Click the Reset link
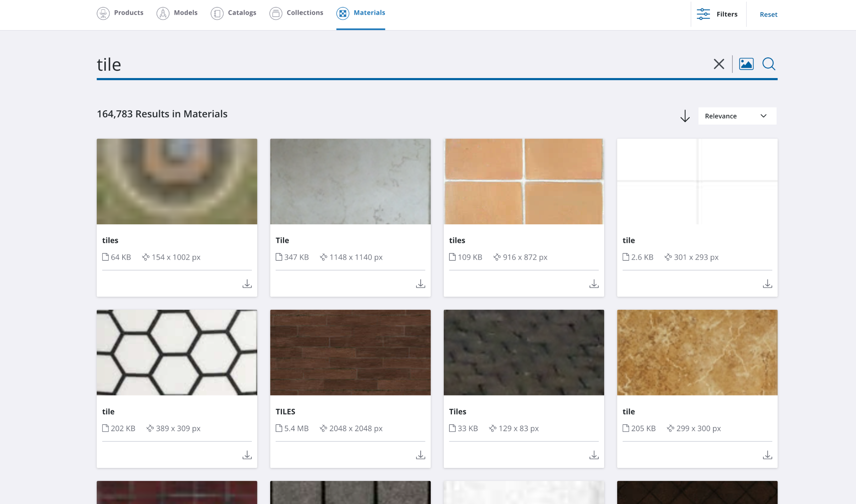 coord(768,14)
